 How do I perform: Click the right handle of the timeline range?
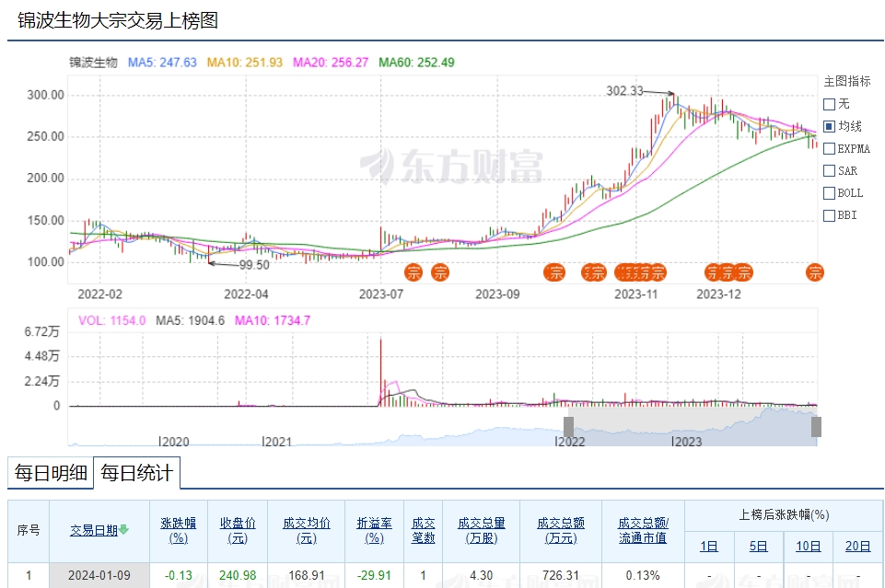(816, 427)
